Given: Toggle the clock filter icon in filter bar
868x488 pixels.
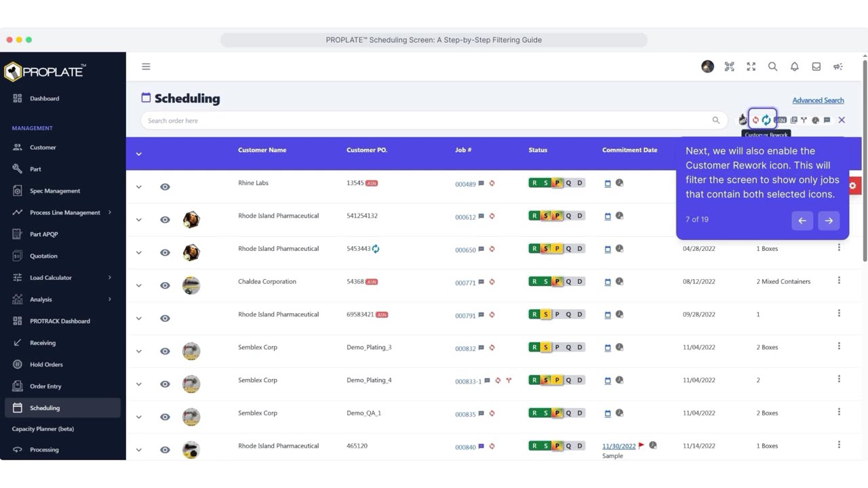Looking at the screenshot, I should point(815,120).
